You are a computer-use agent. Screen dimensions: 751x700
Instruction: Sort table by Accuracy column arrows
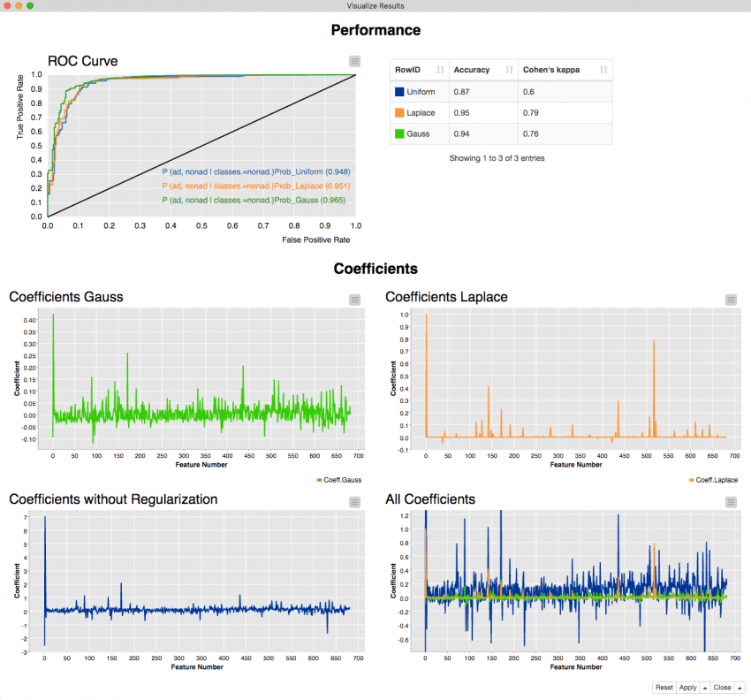coord(509,70)
